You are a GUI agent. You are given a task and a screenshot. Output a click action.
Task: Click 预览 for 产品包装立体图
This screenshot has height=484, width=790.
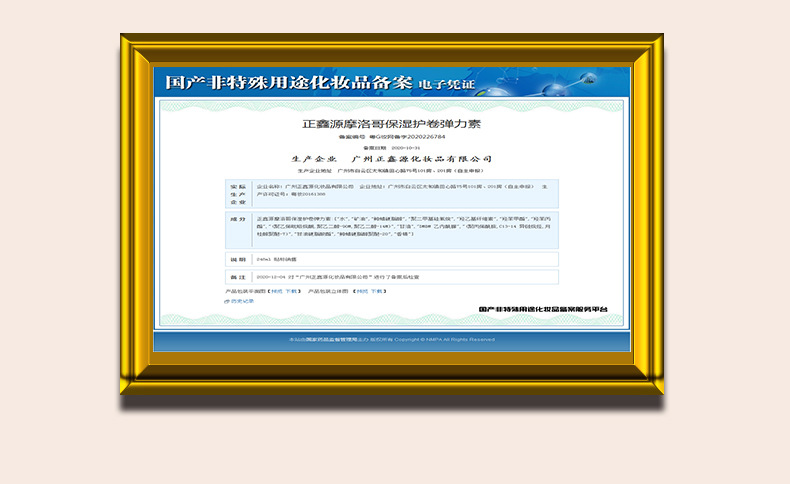pyautogui.click(x=360, y=291)
